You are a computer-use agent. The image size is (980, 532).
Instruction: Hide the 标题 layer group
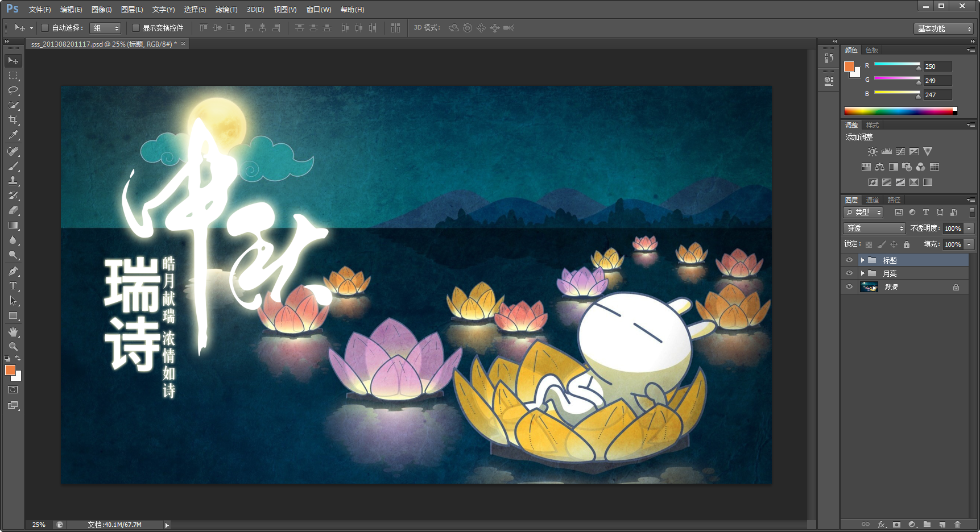tap(849, 260)
